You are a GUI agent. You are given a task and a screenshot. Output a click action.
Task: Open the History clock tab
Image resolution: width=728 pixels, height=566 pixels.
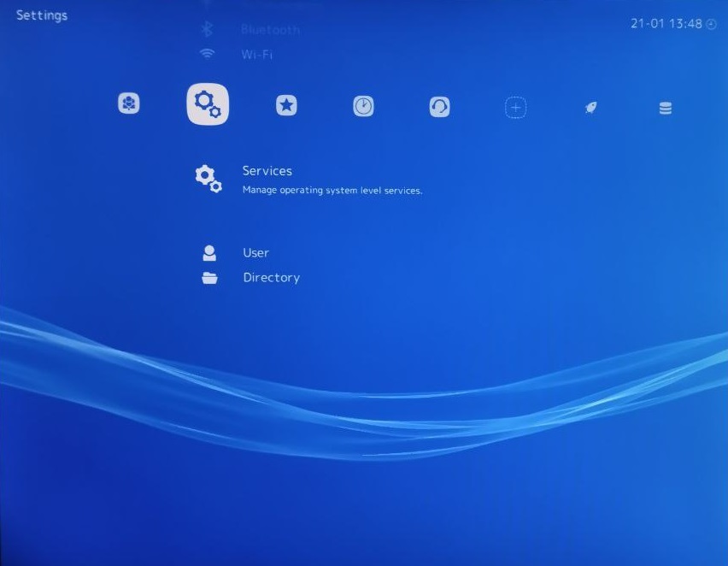[x=363, y=106]
